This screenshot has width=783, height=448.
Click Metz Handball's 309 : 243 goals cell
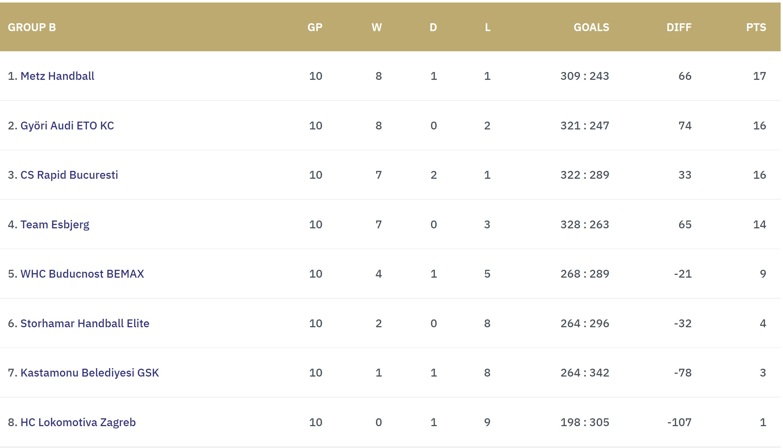coord(585,76)
